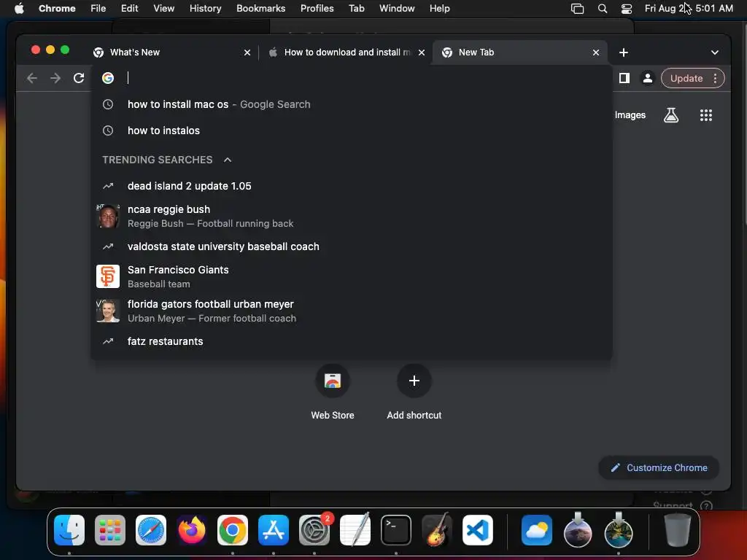Open the Help menu
This screenshot has width=747, height=560.
click(x=439, y=9)
